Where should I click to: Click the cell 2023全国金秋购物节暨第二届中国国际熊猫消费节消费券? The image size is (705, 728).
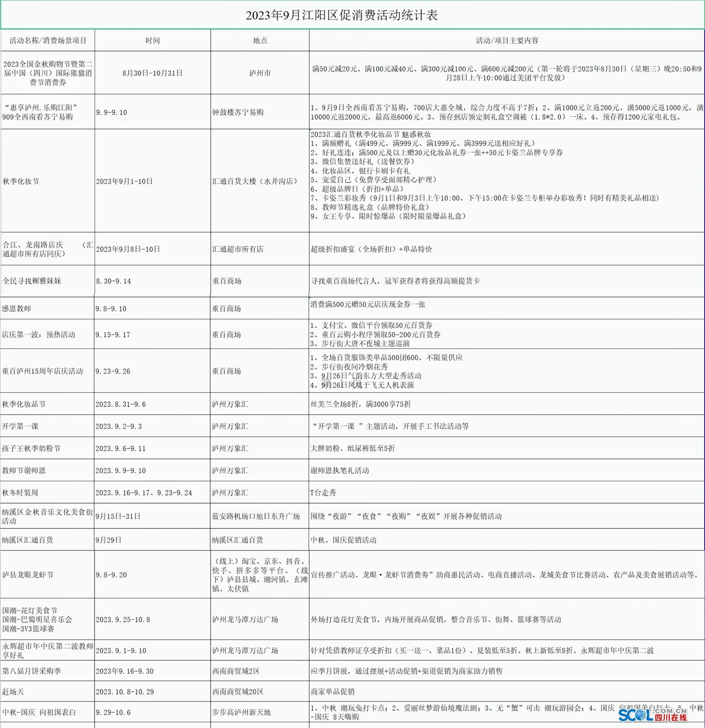48,73
